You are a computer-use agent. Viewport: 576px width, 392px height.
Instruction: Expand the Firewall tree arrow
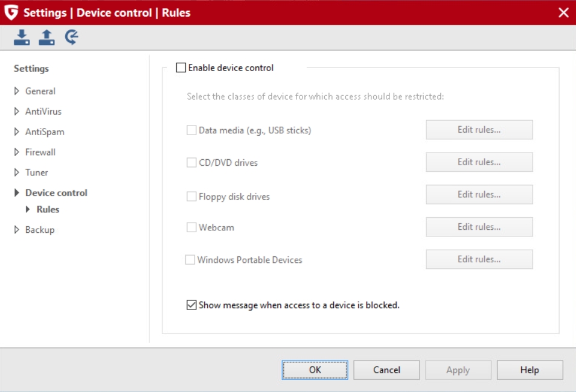pos(16,152)
